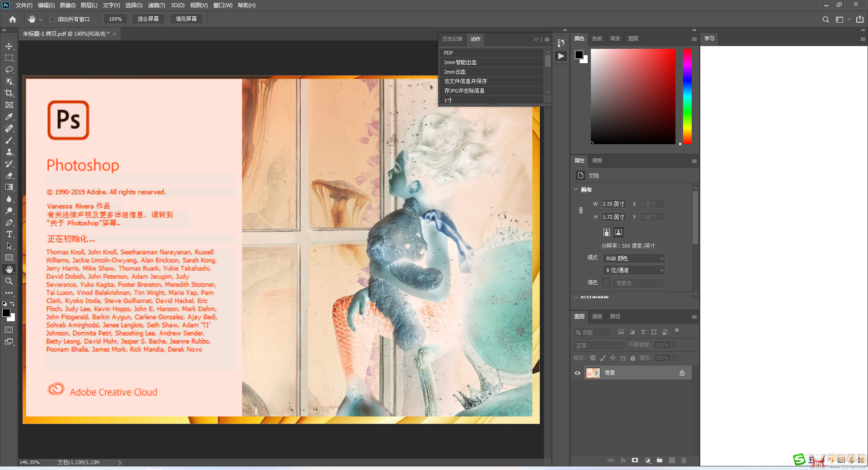Open the 滤镜(T) menu
Screen dimensions: 868x470
[156, 5]
